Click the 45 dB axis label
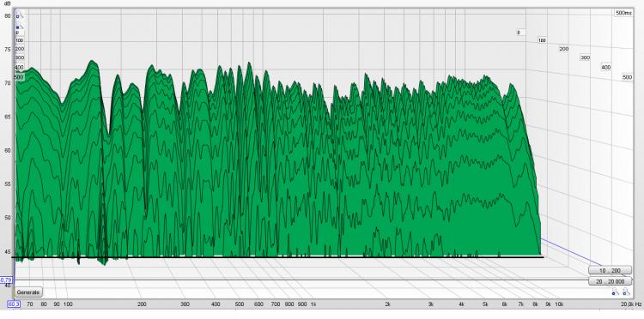Viewport: 644px width, 319px height. click(8, 251)
